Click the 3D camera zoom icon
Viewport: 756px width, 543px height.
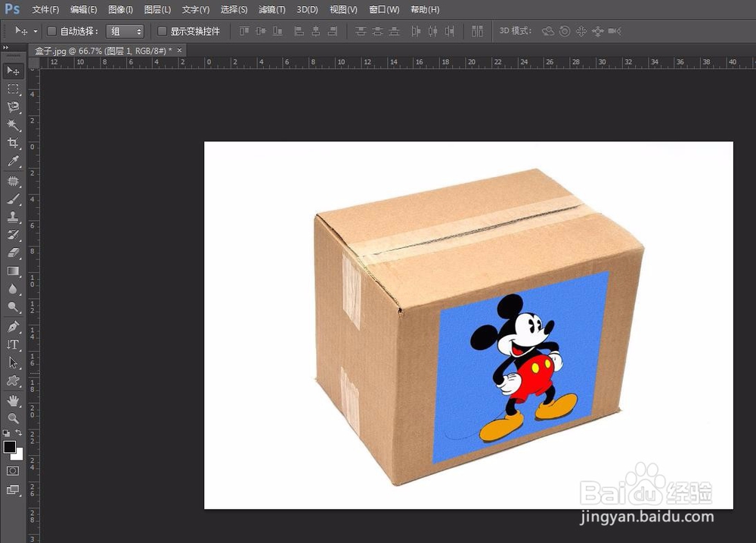click(x=615, y=31)
